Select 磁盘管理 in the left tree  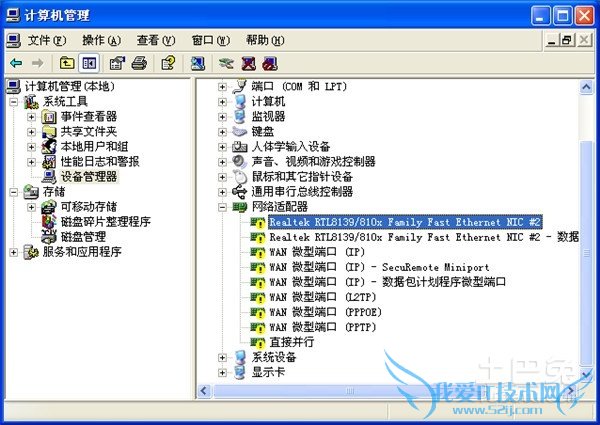pyautogui.click(x=83, y=237)
